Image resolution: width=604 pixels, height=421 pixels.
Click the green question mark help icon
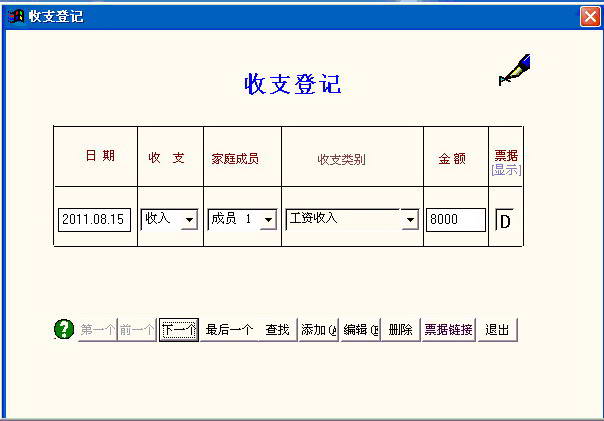click(x=64, y=329)
